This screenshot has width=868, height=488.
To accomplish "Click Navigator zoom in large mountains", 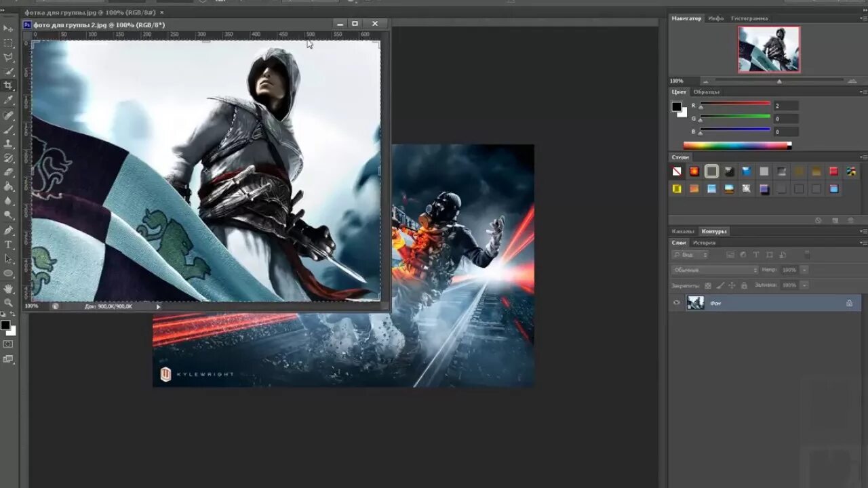I will pos(852,81).
